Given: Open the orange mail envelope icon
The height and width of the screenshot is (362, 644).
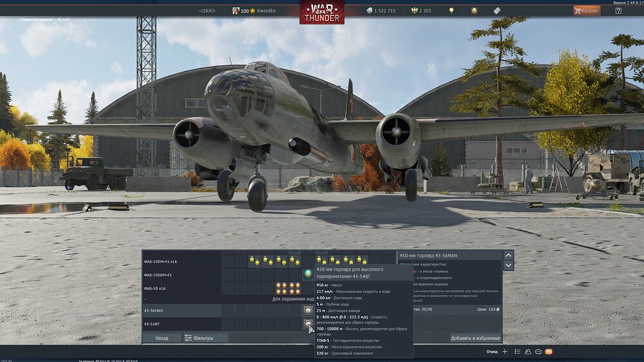Looking at the screenshot, I should click(549, 352).
